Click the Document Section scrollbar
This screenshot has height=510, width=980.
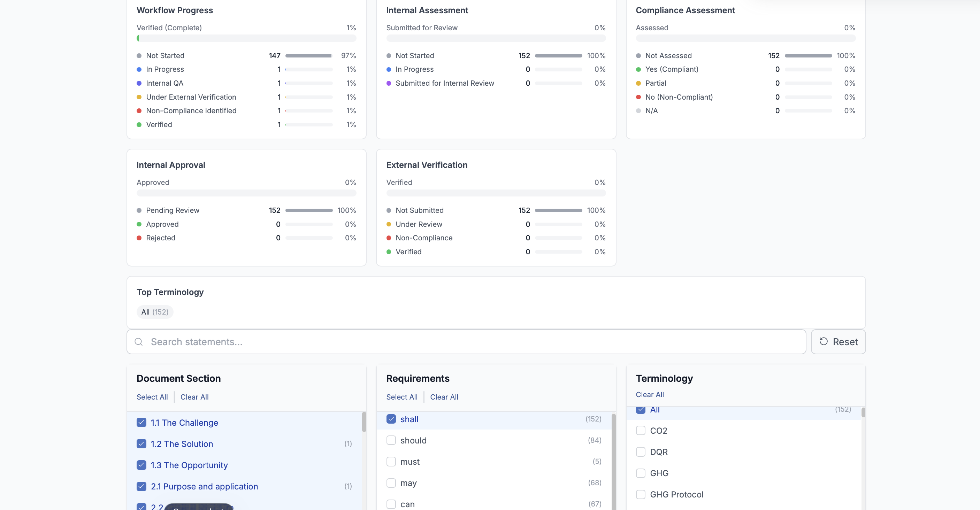click(364, 422)
